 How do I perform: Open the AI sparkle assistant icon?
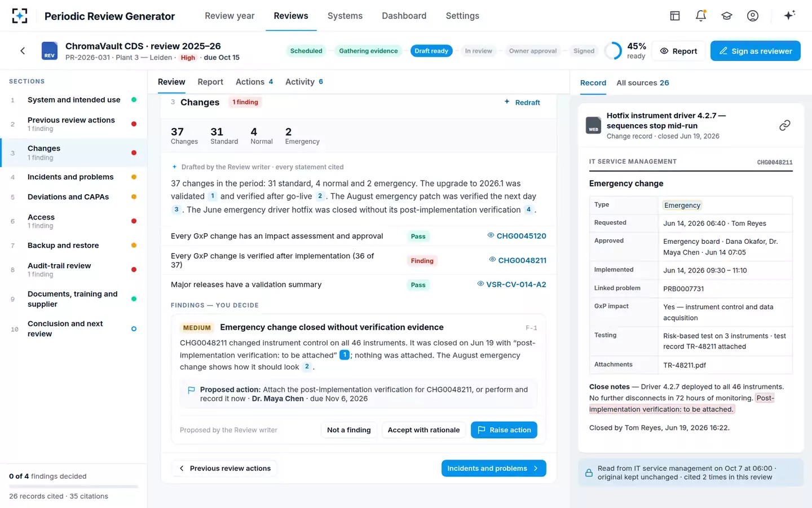[x=789, y=15]
